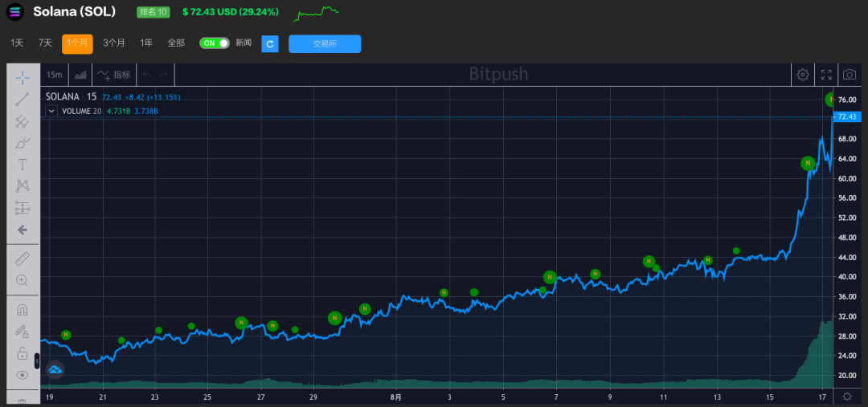
Task: Click the green mini sparkline chart
Action: coord(316,14)
